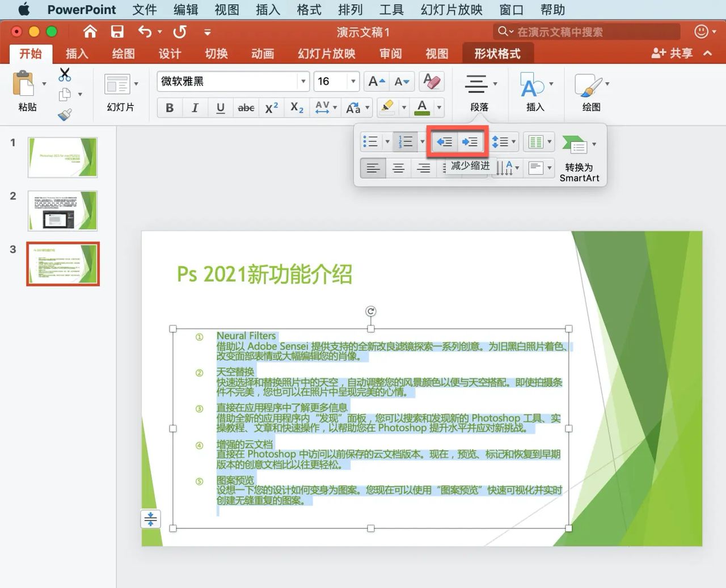Click the font color A swatch
Viewport: 726px width, 588px height.
click(x=422, y=107)
